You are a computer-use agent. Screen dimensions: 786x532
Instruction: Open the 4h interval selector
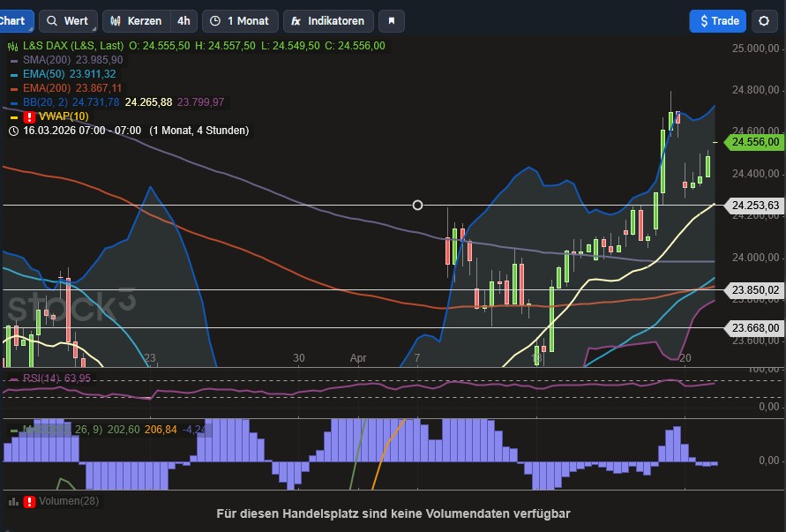coord(183,21)
